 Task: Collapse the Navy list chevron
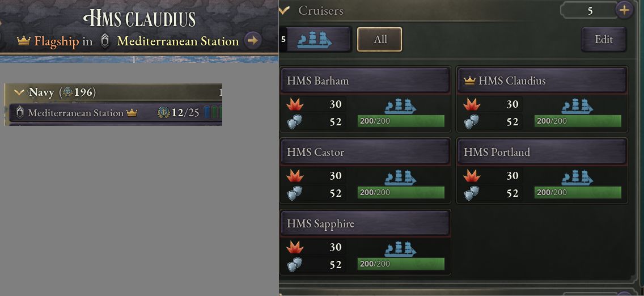pos(19,92)
